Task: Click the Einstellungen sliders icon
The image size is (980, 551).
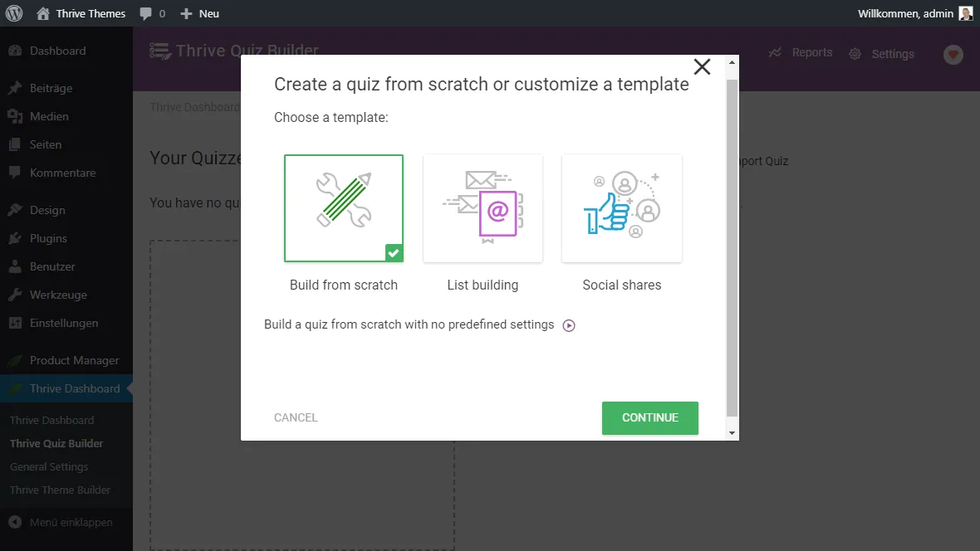Action: [15, 323]
